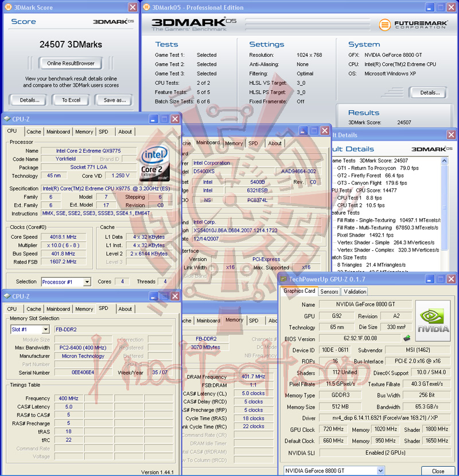Viewport: 459px width, 476px height.
Task: Select GT3 - Canyon Flight result row
Action: [372, 183]
